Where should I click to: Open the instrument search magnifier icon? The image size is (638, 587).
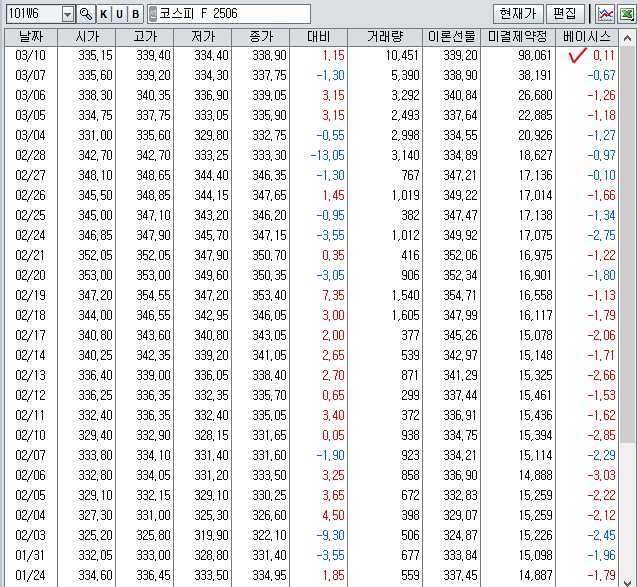(85, 14)
